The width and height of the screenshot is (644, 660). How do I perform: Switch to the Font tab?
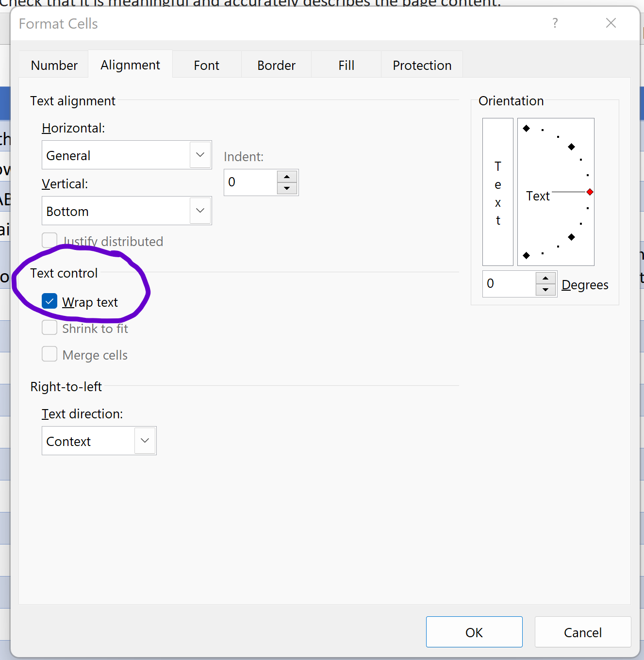(x=206, y=65)
